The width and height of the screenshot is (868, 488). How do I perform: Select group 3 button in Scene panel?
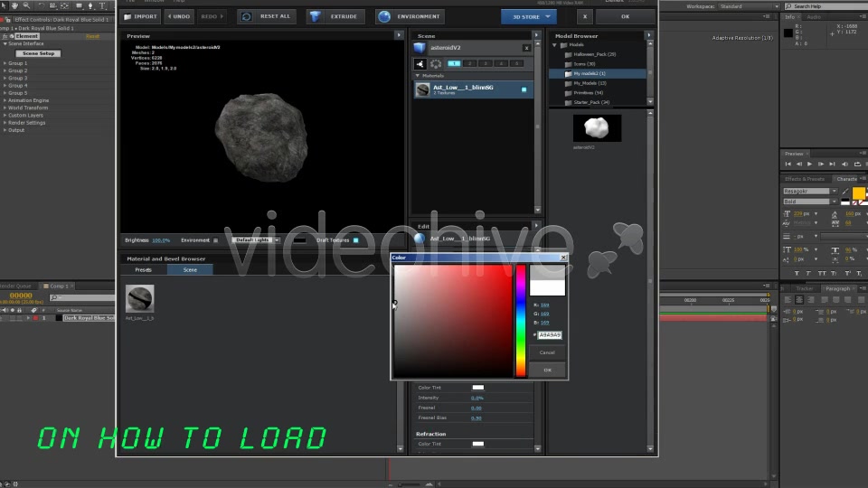click(x=486, y=63)
